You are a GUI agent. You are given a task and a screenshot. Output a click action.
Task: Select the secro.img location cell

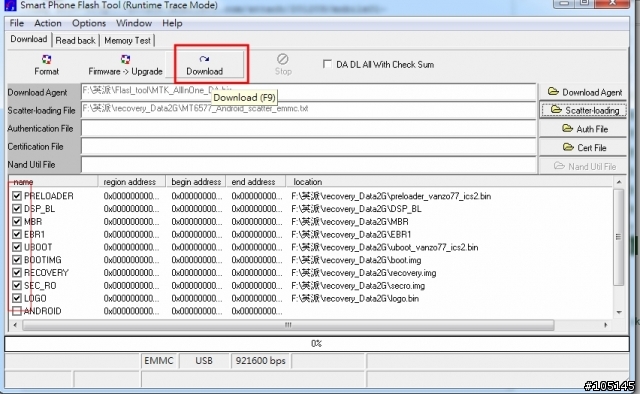point(358,285)
